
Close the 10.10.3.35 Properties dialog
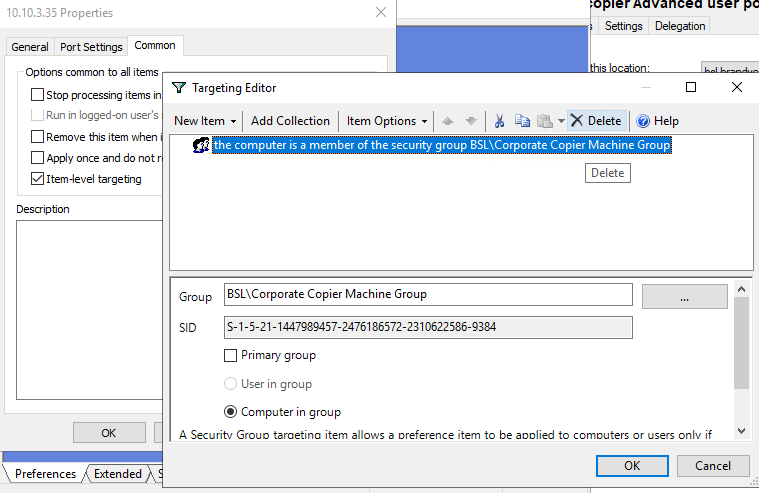381,13
